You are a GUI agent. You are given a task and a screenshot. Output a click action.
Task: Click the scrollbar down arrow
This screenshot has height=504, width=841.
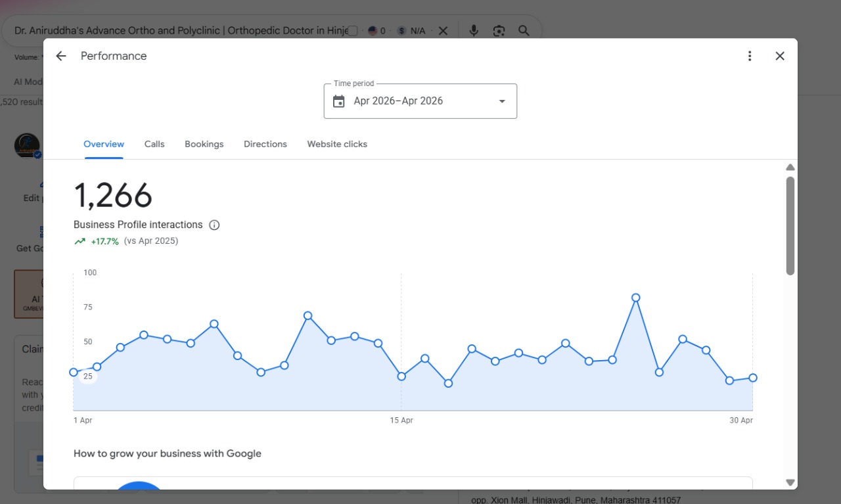coord(790,482)
